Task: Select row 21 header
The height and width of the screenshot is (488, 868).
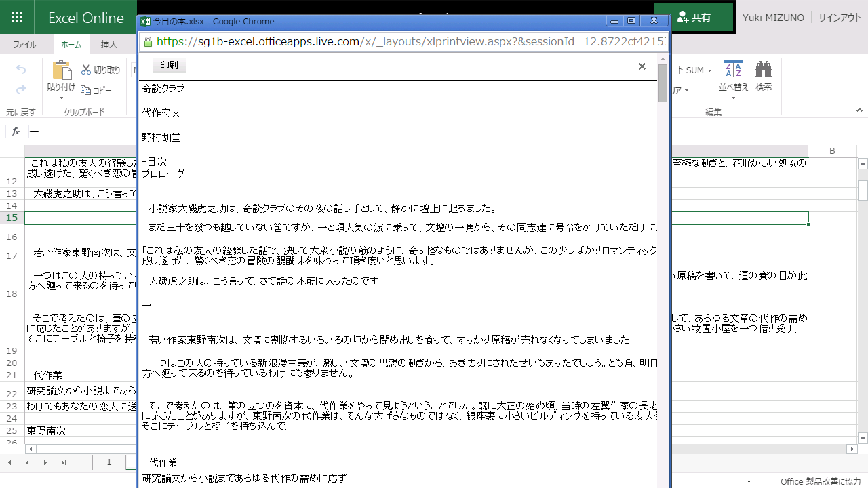Action: pos(12,375)
